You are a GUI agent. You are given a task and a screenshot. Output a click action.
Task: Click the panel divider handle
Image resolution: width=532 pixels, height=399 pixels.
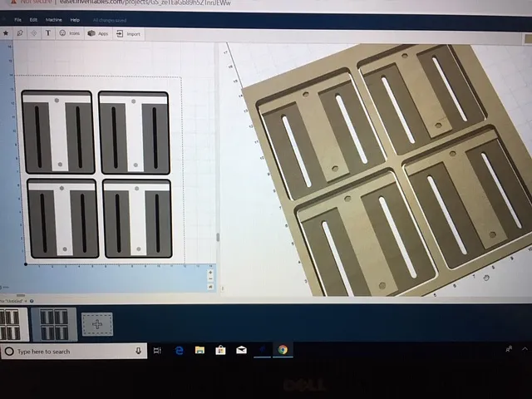click(x=218, y=237)
